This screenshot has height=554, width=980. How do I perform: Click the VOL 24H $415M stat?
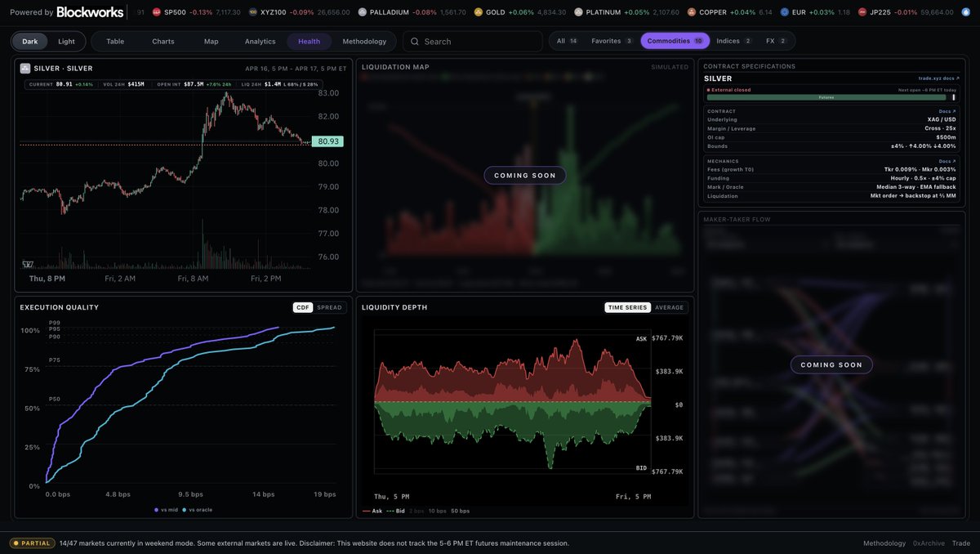124,84
